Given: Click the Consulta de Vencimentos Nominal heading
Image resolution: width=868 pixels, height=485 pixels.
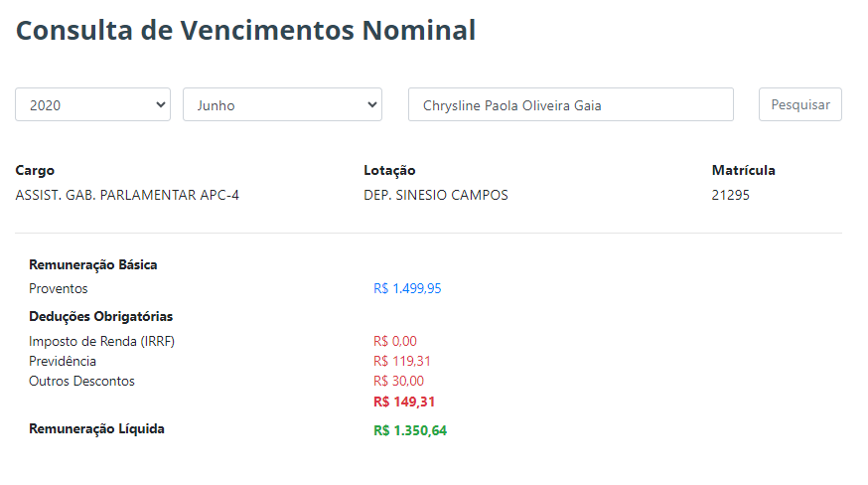Looking at the screenshot, I should (x=245, y=30).
